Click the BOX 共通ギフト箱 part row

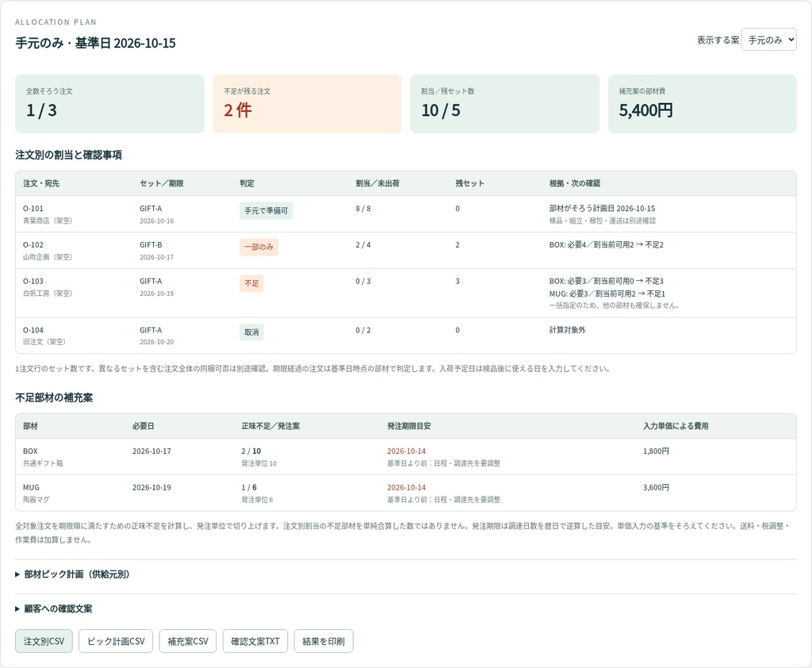click(x=405, y=456)
